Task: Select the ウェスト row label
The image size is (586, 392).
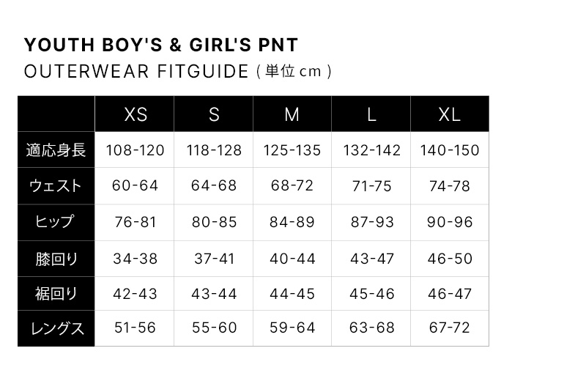Action: [x=56, y=186]
